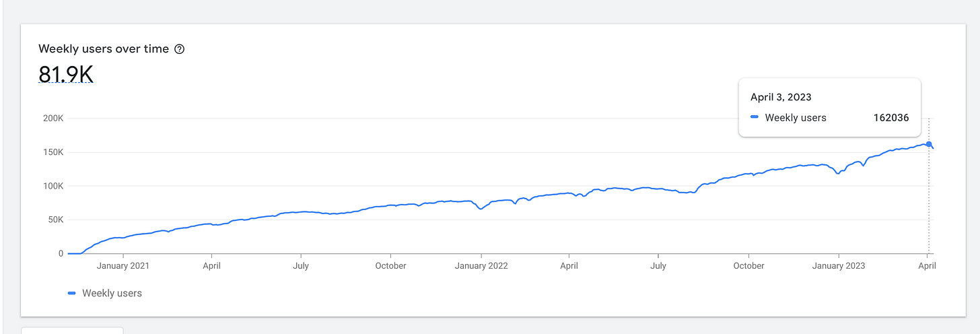Image resolution: width=980 pixels, height=334 pixels.
Task: Click the help icon beside Weekly users over time
Action: point(179,49)
